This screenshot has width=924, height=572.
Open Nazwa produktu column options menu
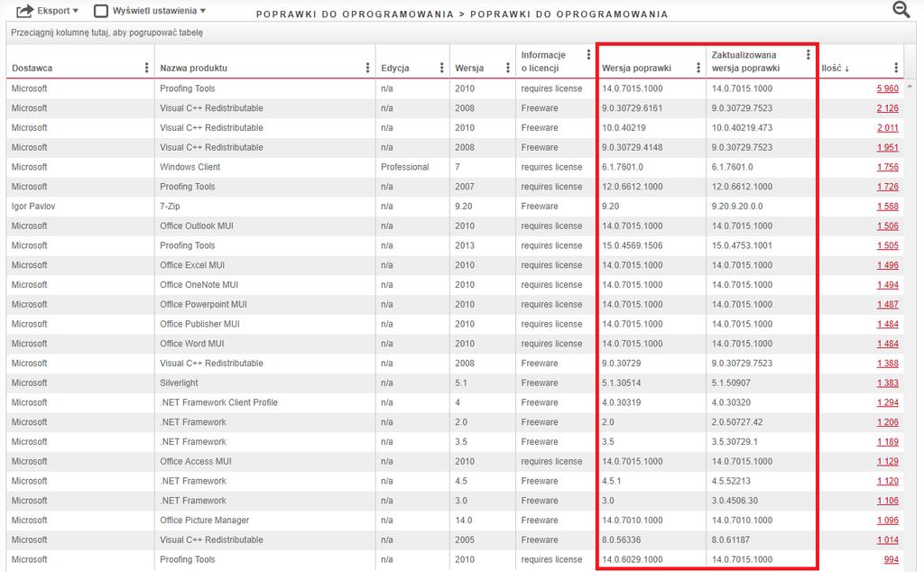click(x=368, y=68)
